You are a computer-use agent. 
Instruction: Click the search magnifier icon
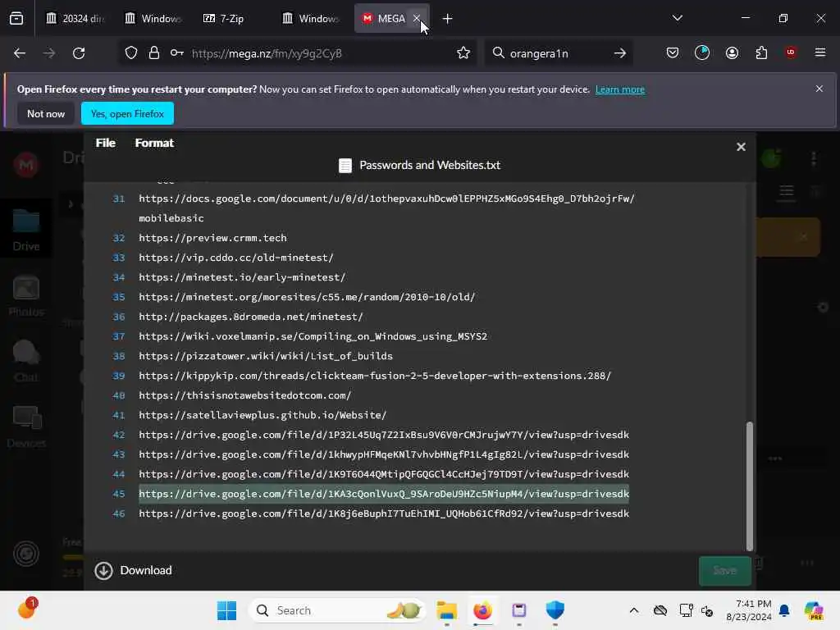click(498, 53)
